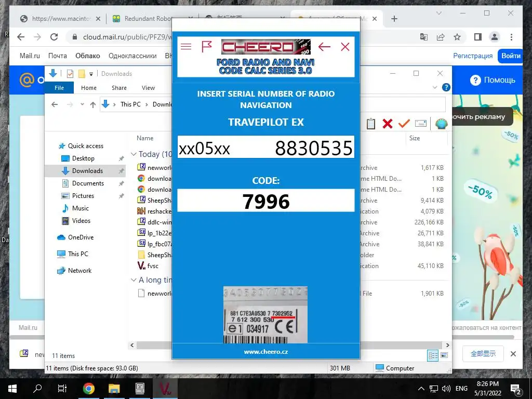Sort files by the Size column
Screen dimensions: 532x399
[x=414, y=138]
